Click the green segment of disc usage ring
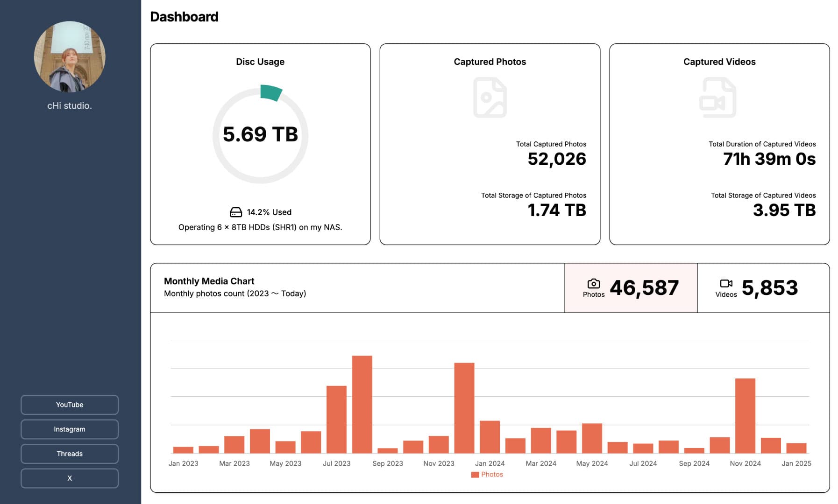This screenshot has height=504, width=838. [270, 92]
